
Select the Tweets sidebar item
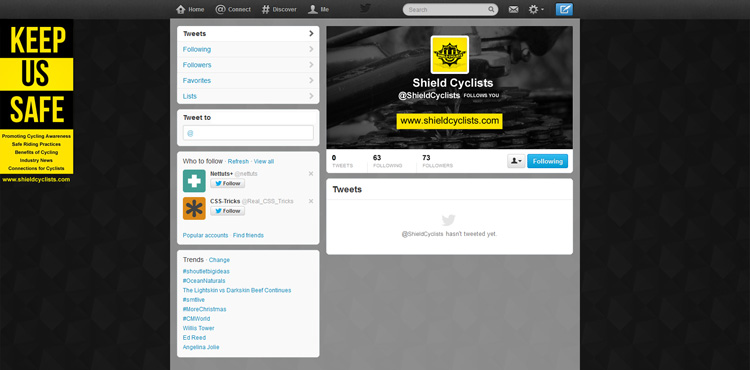[x=248, y=34]
